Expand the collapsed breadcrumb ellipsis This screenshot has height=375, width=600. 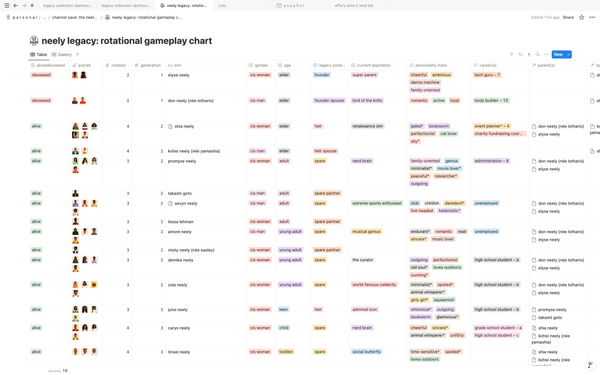coord(44,17)
